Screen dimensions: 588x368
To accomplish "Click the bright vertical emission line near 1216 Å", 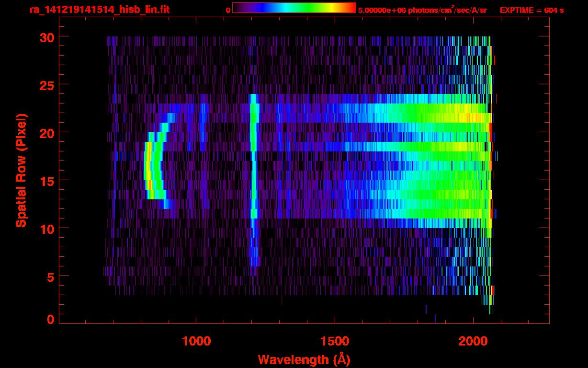I will (x=254, y=180).
